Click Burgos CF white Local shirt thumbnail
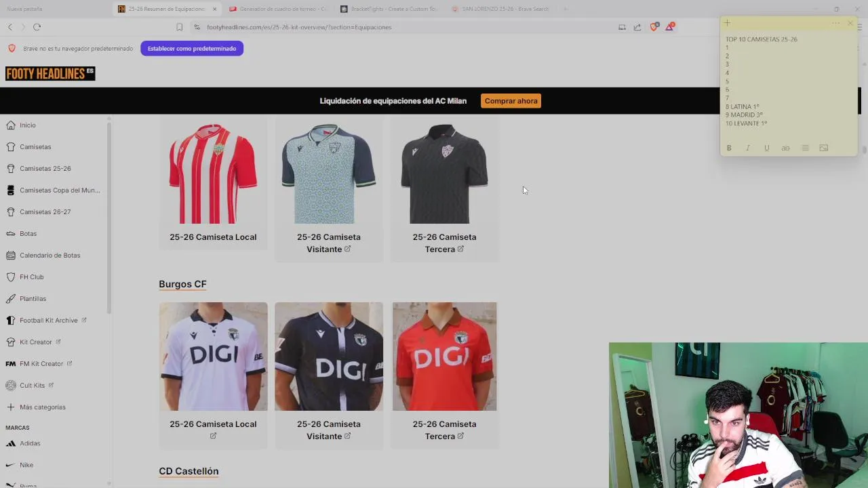Screen dimensions: 868x488 213,357
